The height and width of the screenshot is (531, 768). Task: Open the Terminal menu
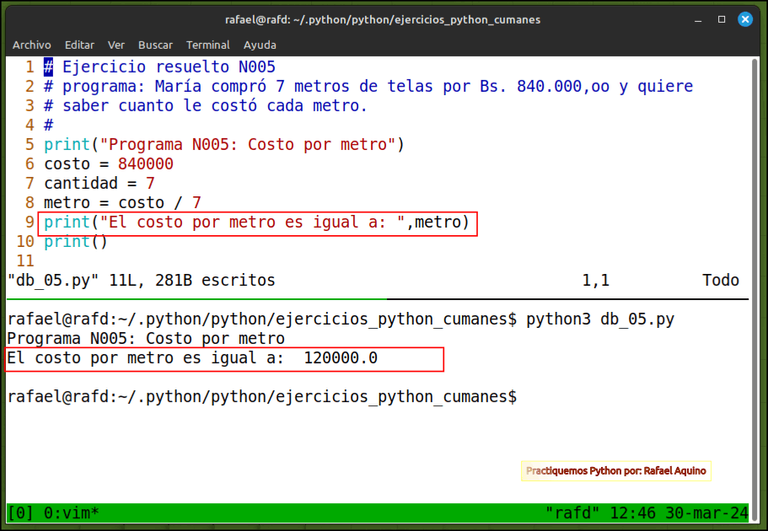click(x=208, y=45)
